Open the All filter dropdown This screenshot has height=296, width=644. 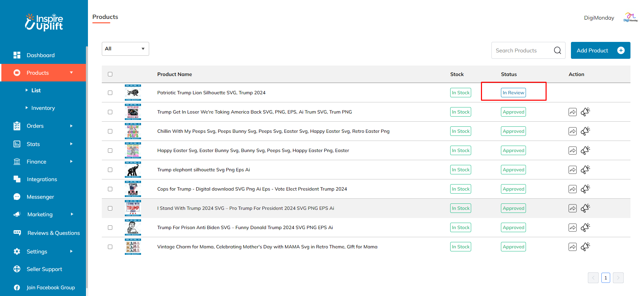pos(125,49)
